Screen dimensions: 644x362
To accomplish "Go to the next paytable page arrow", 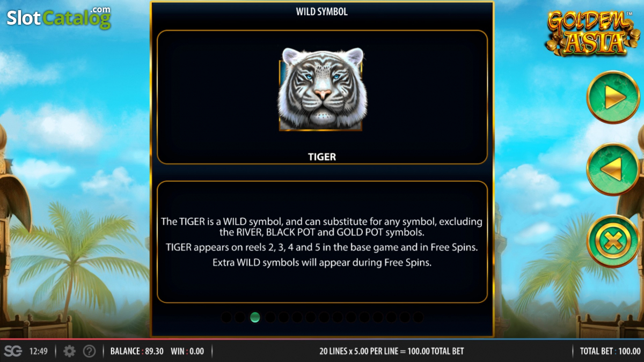I will click(x=613, y=98).
